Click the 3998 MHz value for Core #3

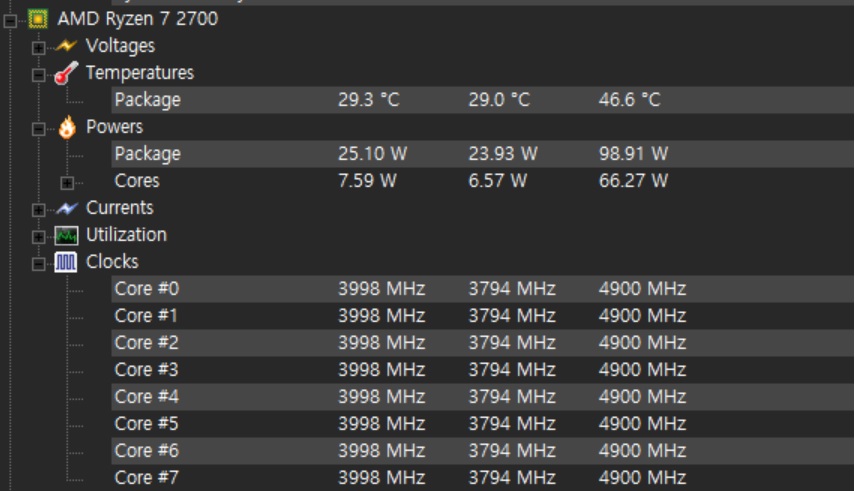(x=382, y=370)
